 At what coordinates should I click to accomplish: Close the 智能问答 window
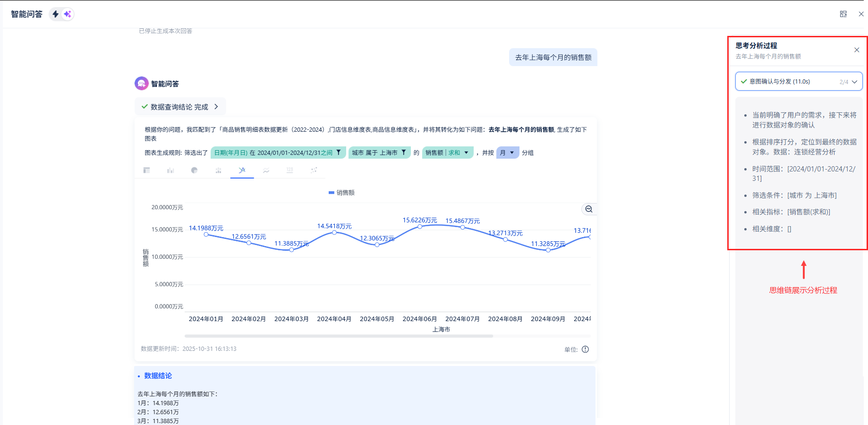tap(861, 14)
